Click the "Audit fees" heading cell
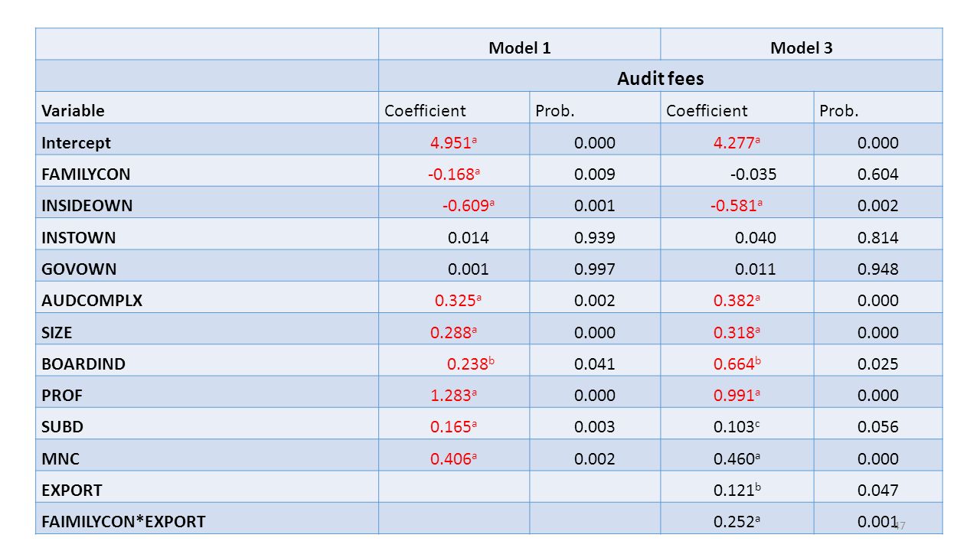Screen dimensions: 980x551 coord(661,79)
